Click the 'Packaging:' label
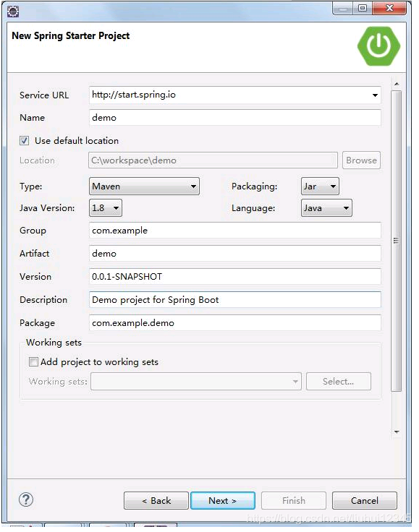Viewport: 419px width, 532px height. coord(254,186)
